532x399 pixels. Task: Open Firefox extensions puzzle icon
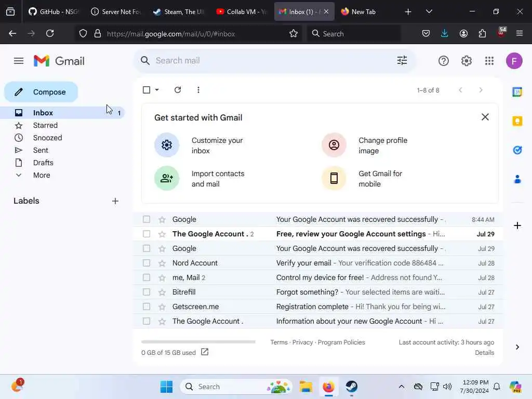pos(482,33)
